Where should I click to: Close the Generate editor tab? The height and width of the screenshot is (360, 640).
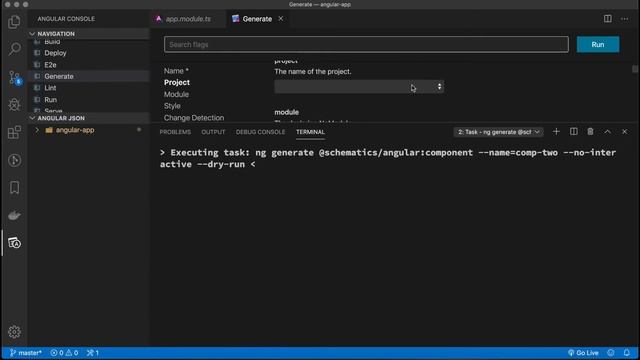pyautogui.click(x=281, y=19)
